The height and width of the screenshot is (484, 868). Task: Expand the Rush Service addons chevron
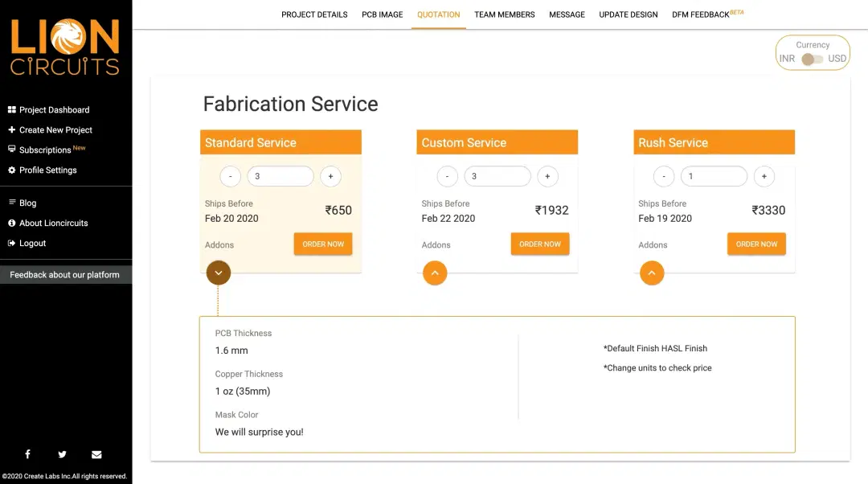point(652,273)
